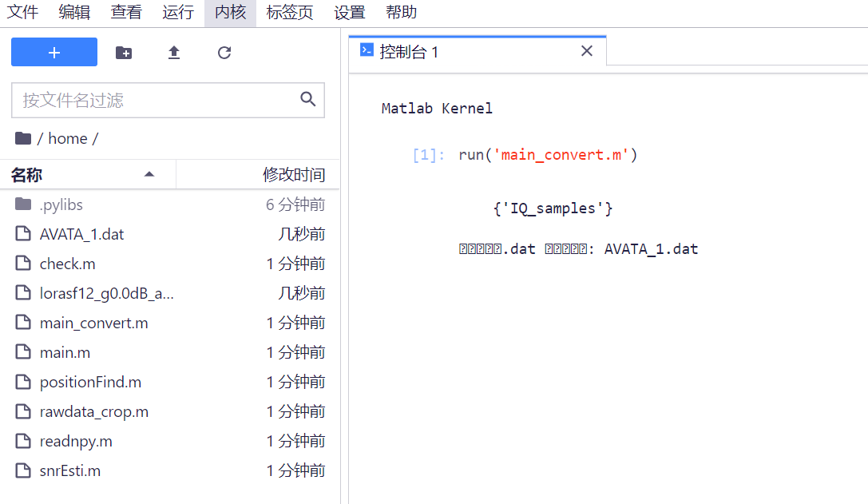Click the console icon on 控制台 1 tab
The width and height of the screenshot is (868, 504).
coord(367,50)
